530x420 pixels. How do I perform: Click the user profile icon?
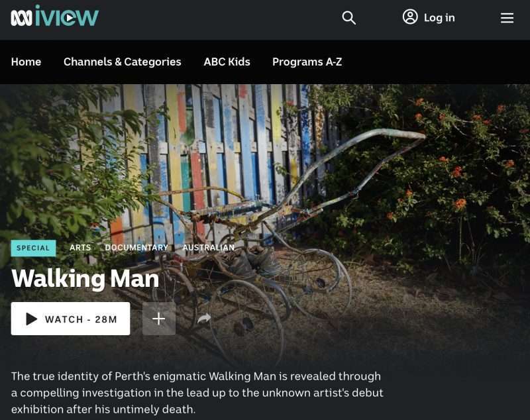click(x=410, y=17)
